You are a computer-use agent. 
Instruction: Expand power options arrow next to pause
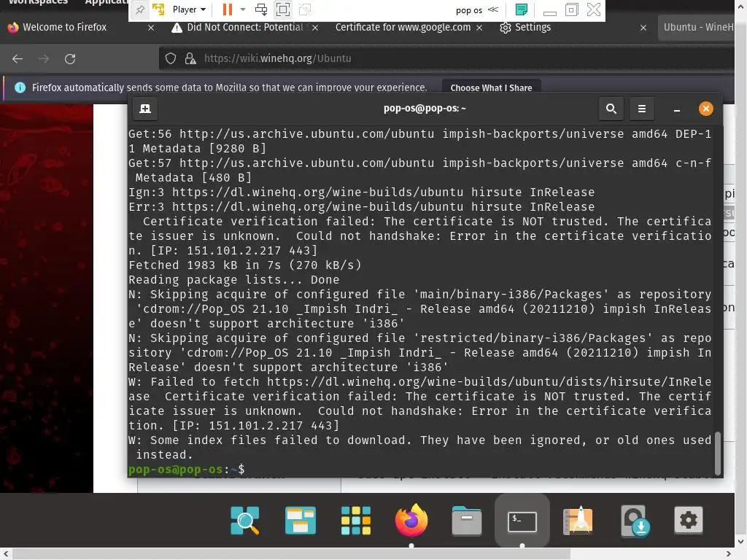tap(242, 9)
